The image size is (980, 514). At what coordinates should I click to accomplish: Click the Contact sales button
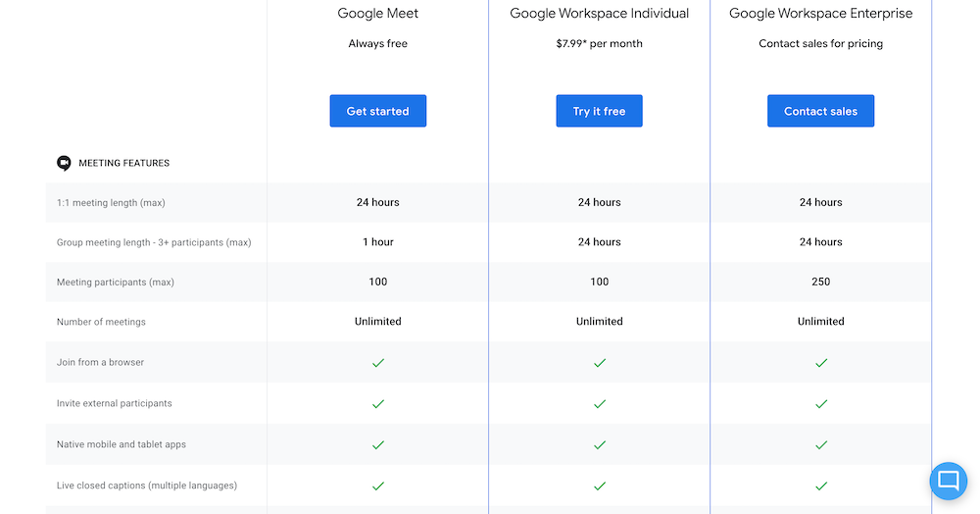tap(820, 111)
